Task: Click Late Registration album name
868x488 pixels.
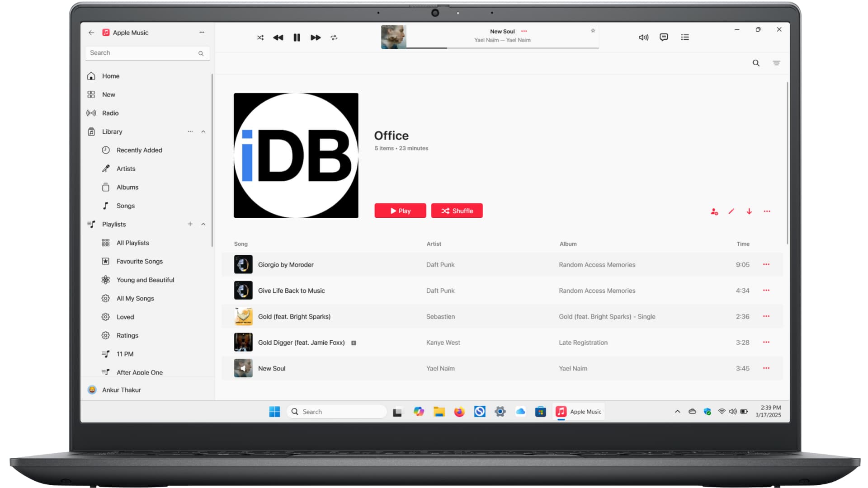Action: (x=583, y=343)
